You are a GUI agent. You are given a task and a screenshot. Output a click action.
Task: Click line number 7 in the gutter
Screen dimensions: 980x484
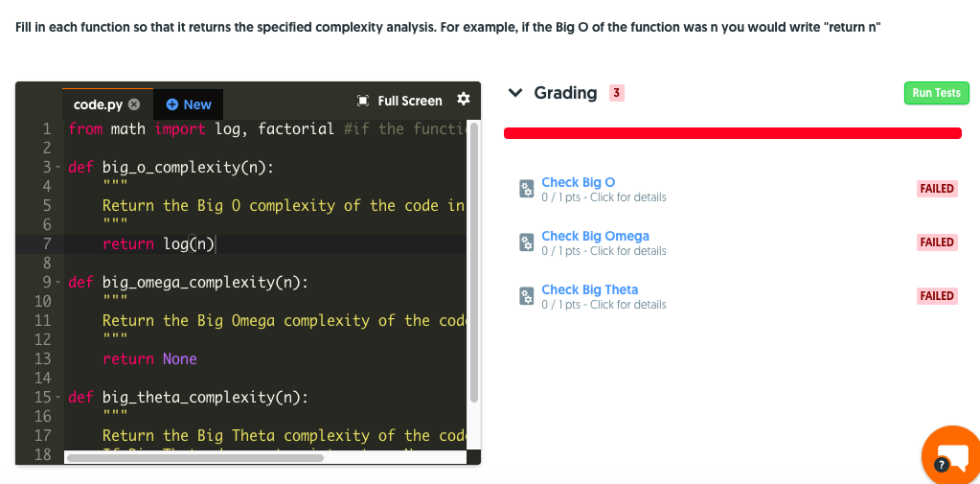click(47, 243)
